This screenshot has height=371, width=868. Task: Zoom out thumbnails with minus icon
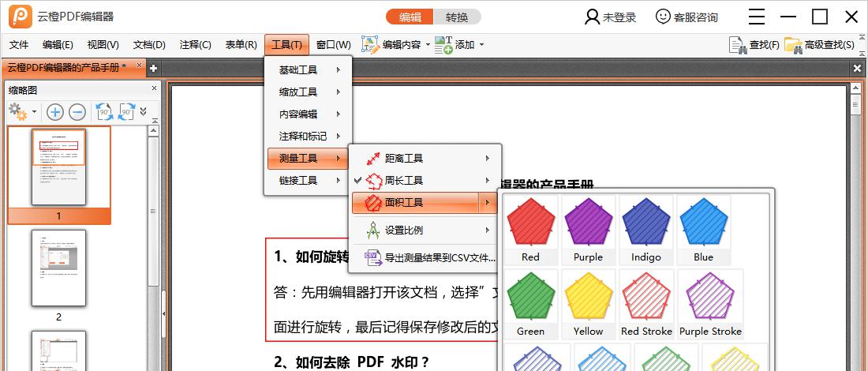tap(77, 112)
